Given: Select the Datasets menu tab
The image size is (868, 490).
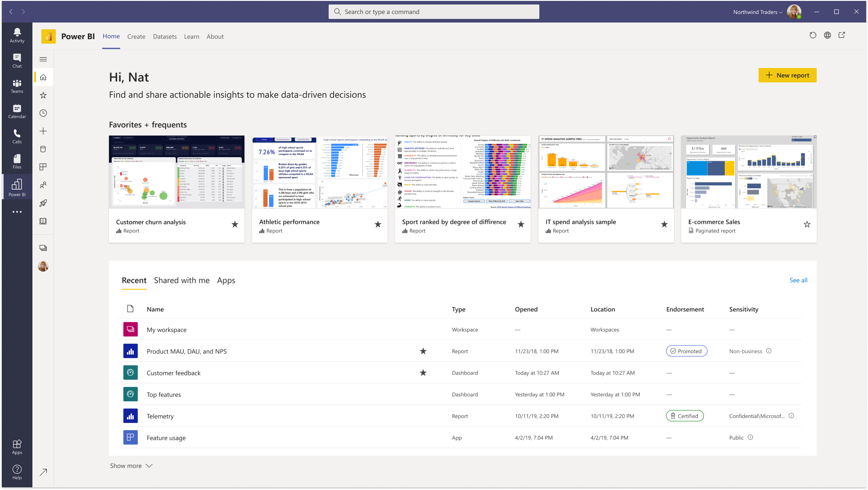Looking at the screenshot, I should pyautogui.click(x=164, y=36).
